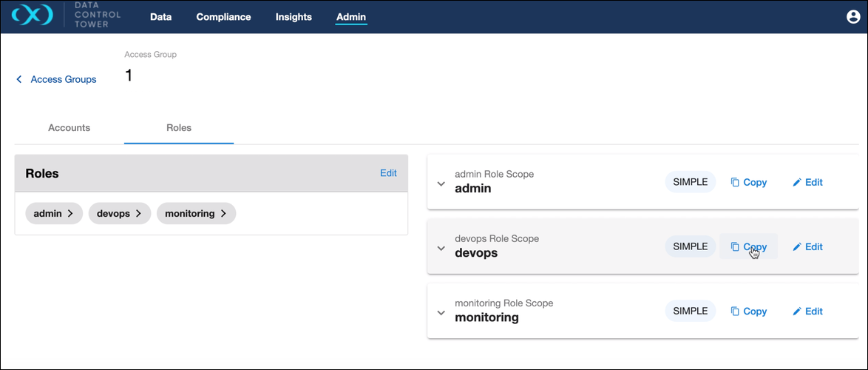
Task: Switch to the Accounts tab
Action: click(x=69, y=128)
